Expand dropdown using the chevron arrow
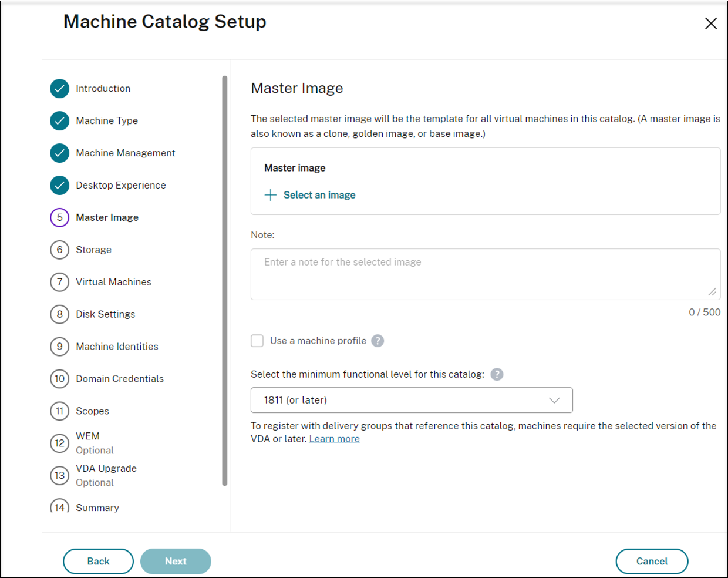Screen dimensions: 728x578 pyautogui.click(x=554, y=401)
